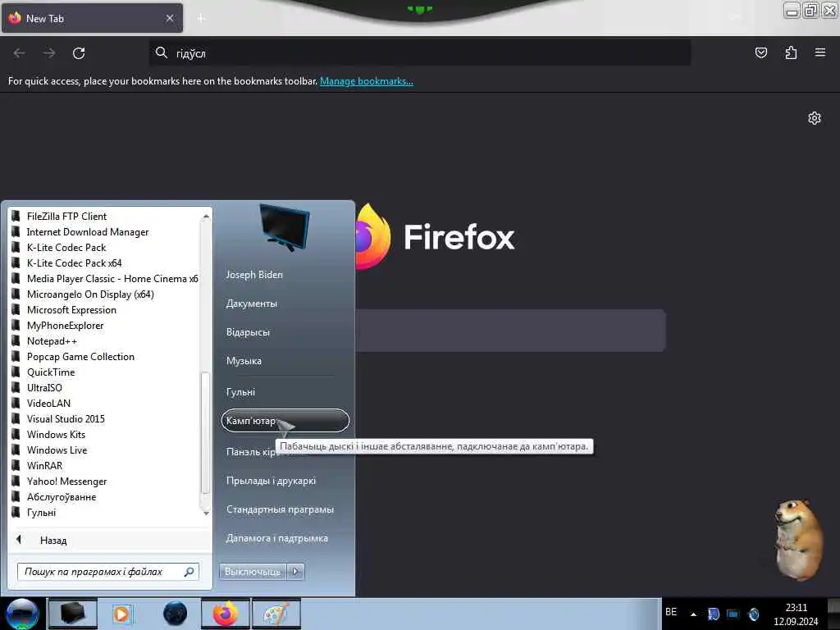This screenshot has height=630, width=840.
Task: Click the address bar containing гідўсл
Action: [x=420, y=53]
